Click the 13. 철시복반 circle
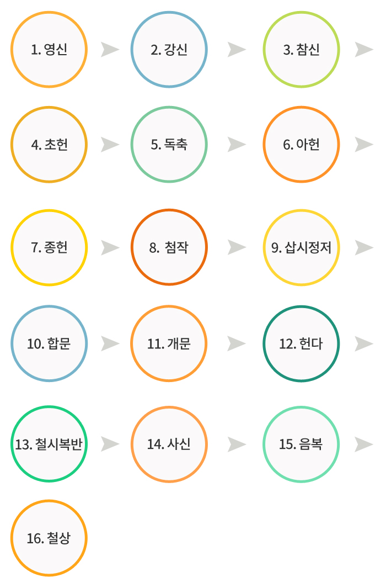 click(x=49, y=444)
